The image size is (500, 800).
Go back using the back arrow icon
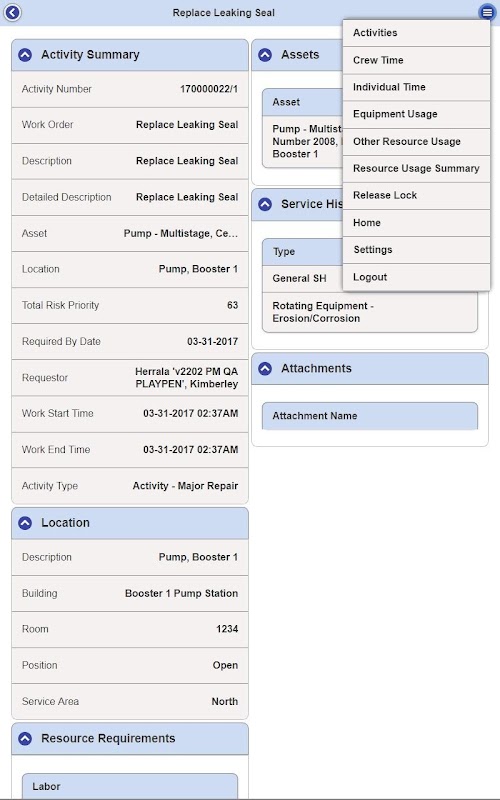(12, 12)
